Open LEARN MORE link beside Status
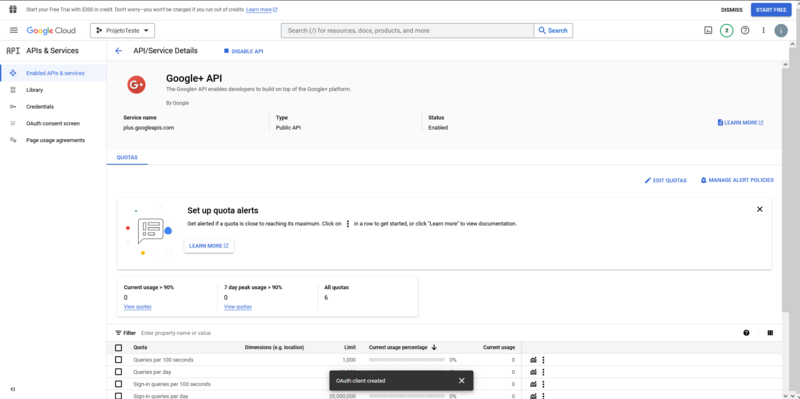Viewport: 800px width, 399px height. [x=740, y=123]
